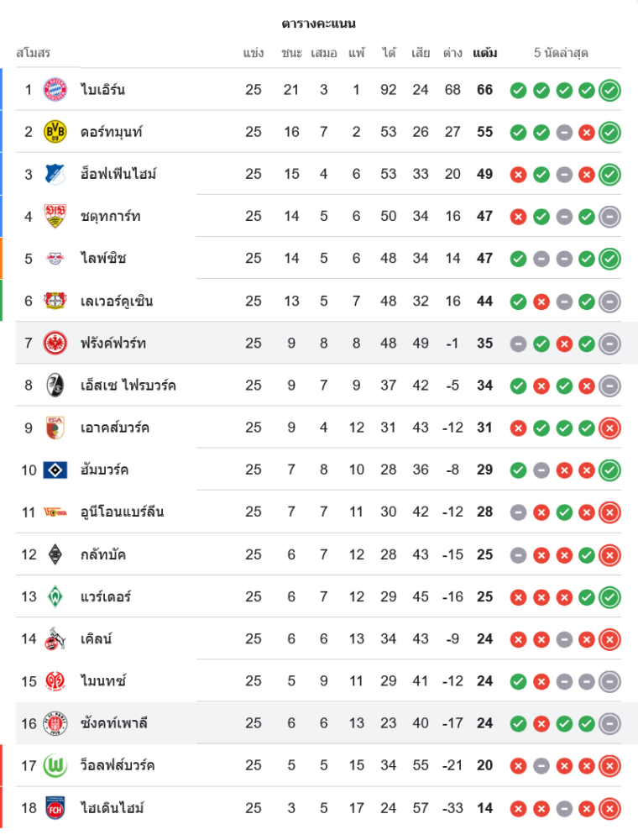Sort by the แต้ม points column header
This screenshot has width=638, height=840.
tap(484, 53)
